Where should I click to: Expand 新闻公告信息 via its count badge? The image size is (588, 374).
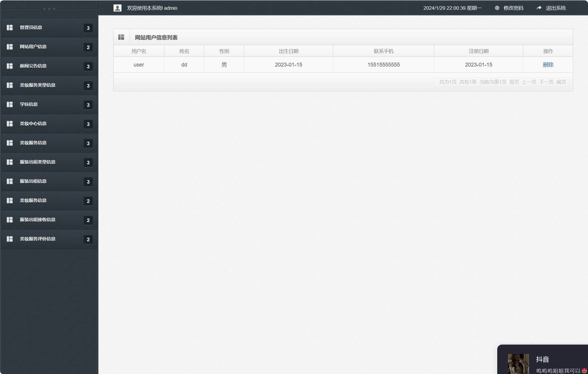(x=88, y=67)
